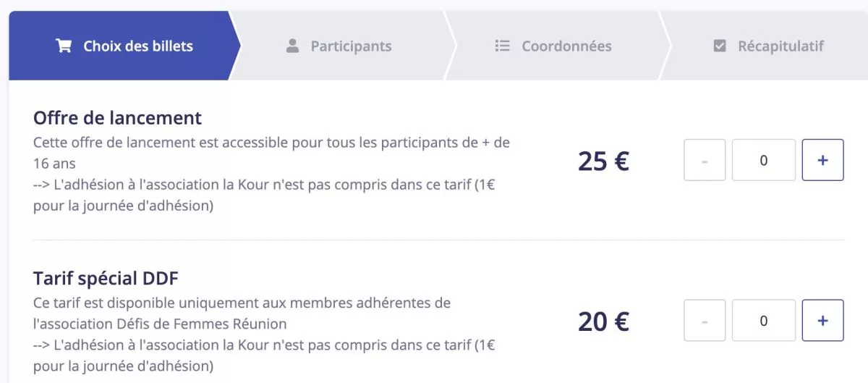Click the Récapitulatif checkmark icon
The height and width of the screenshot is (383, 868).
click(x=720, y=46)
